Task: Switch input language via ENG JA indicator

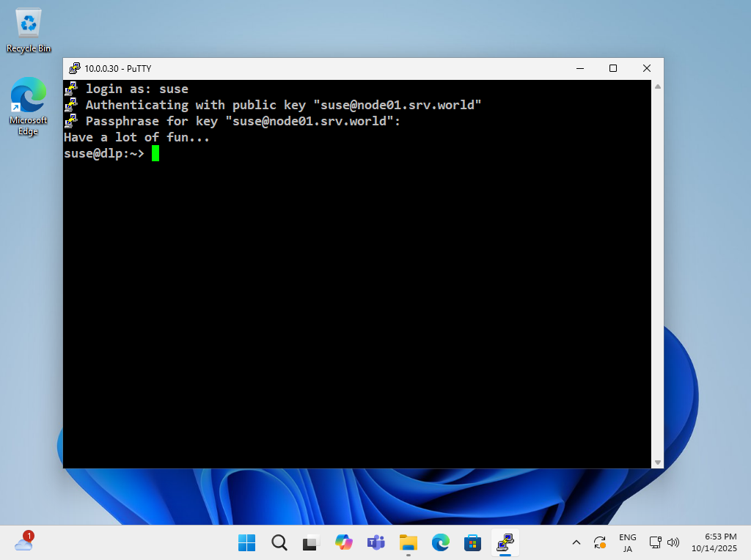Action: 627,542
